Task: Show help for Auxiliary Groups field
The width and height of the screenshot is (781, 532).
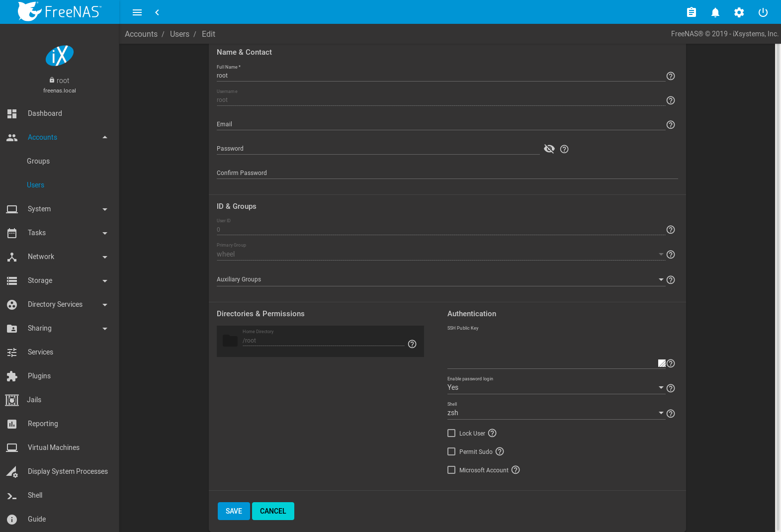Action: (671, 280)
